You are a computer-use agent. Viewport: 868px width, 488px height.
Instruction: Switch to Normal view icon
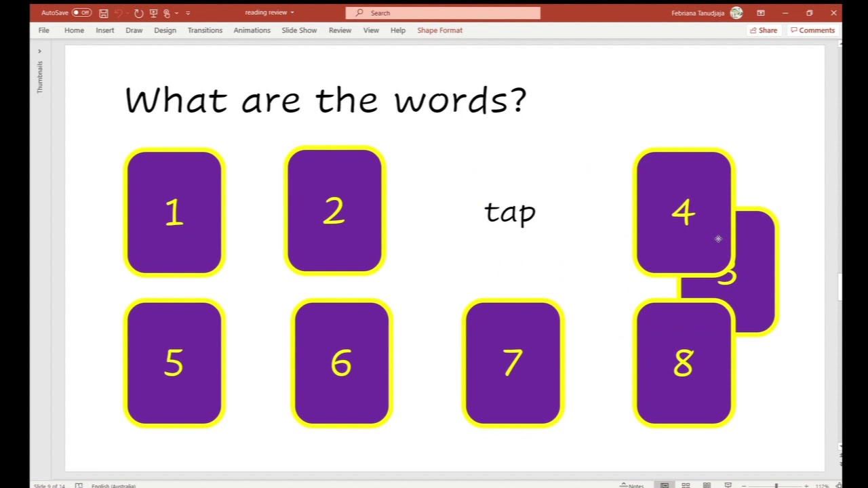tap(665, 485)
